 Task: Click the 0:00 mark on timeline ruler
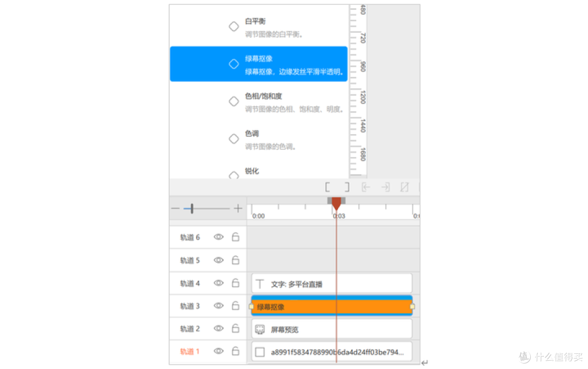click(259, 216)
